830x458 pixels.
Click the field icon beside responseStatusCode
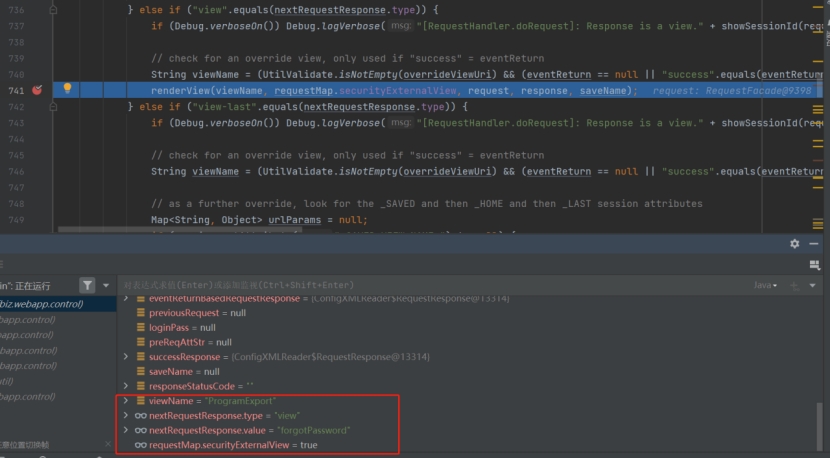click(x=141, y=385)
